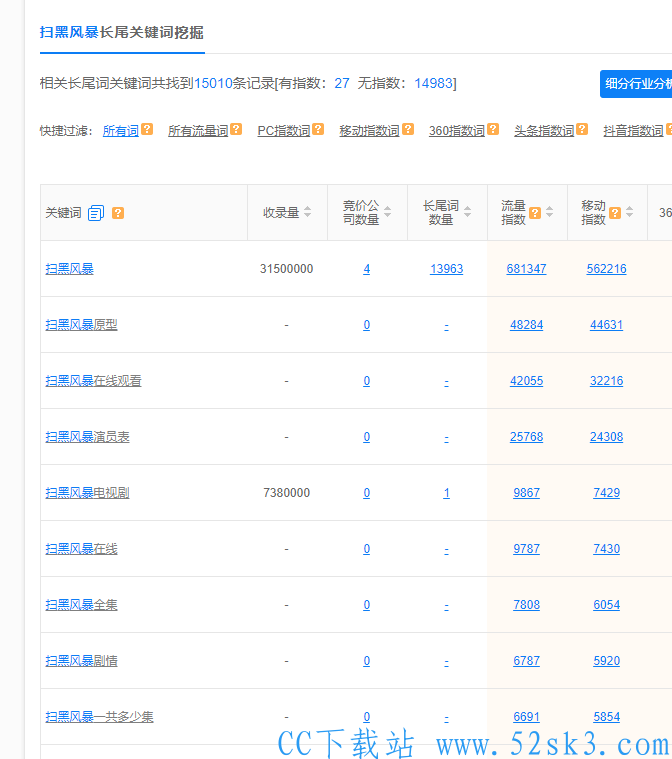Open keyword 扫黑风暴一共多少集 link

[x=99, y=717]
